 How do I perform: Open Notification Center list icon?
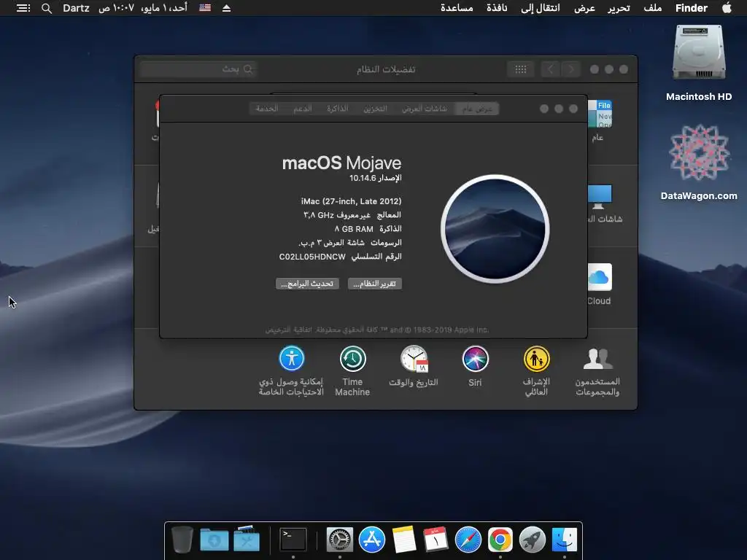[x=23, y=8]
